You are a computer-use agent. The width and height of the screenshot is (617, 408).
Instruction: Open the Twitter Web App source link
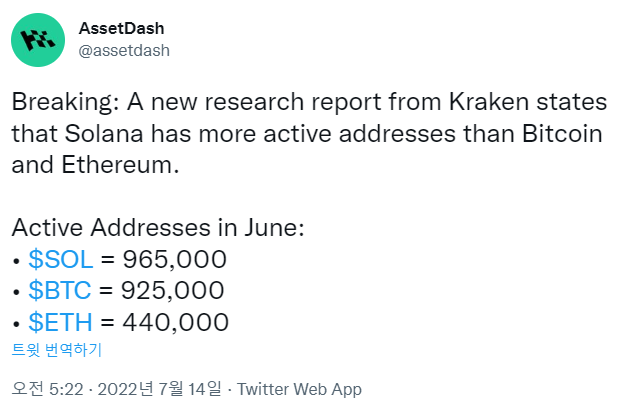299,389
